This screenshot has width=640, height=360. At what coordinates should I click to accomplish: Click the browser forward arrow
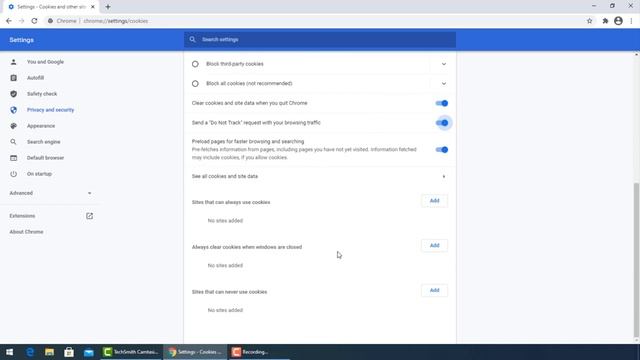[x=21, y=21]
